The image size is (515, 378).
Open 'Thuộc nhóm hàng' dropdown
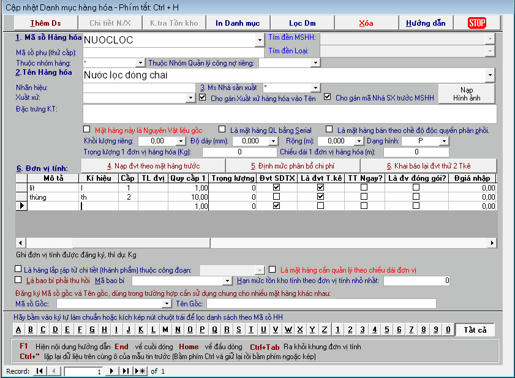pyautogui.click(x=140, y=62)
